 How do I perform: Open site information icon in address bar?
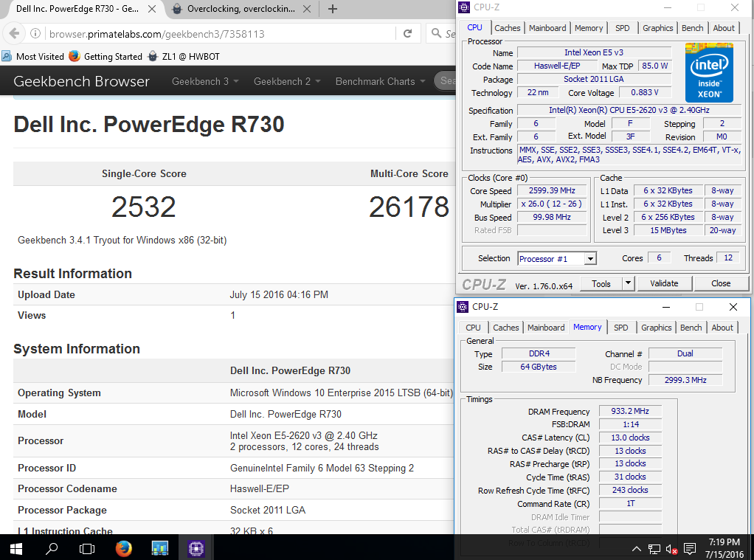click(x=35, y=34)
